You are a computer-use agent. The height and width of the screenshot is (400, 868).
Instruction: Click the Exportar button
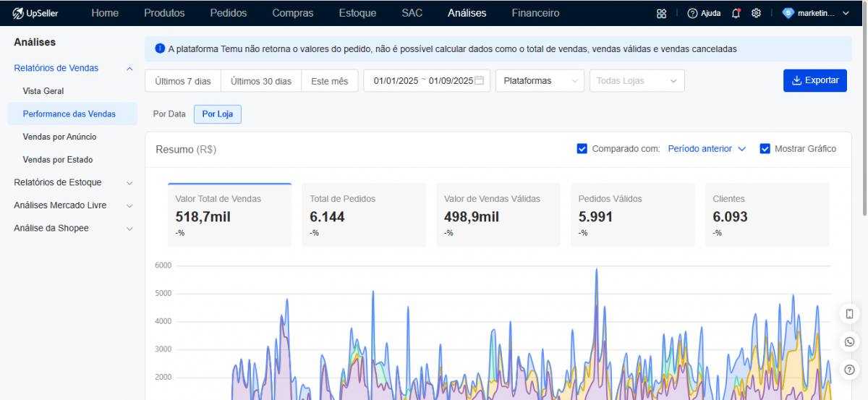click(815, 80)
